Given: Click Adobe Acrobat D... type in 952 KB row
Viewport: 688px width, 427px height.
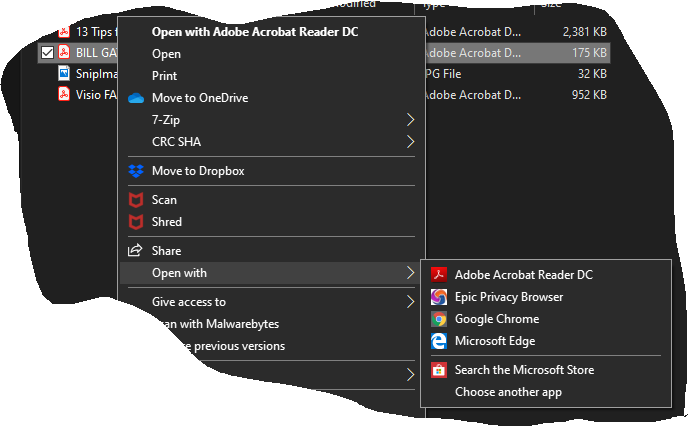Looking at the screenshot, I should click(473, 95).
